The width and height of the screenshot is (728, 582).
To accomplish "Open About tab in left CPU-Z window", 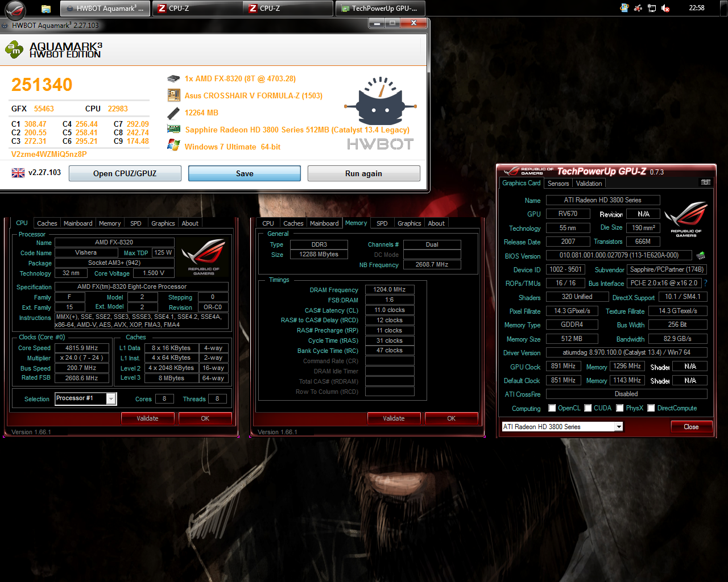I will pos(190,223).
